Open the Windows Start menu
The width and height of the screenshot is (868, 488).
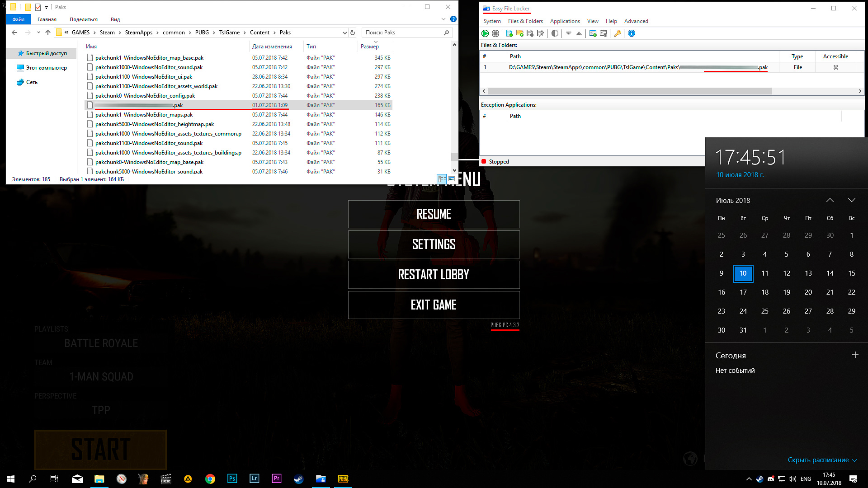(11, 479)
